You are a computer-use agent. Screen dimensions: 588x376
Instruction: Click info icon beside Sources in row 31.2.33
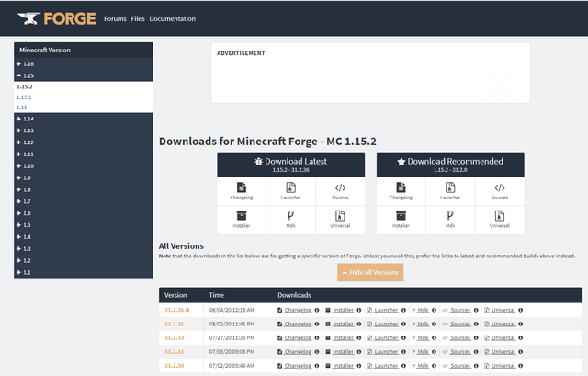click(476, 337)
